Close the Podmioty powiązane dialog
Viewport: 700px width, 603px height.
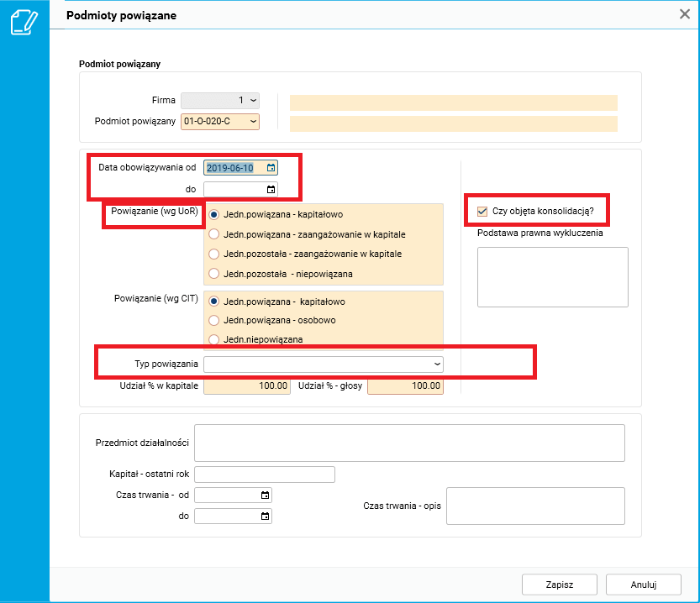click(x=685, y=13)
